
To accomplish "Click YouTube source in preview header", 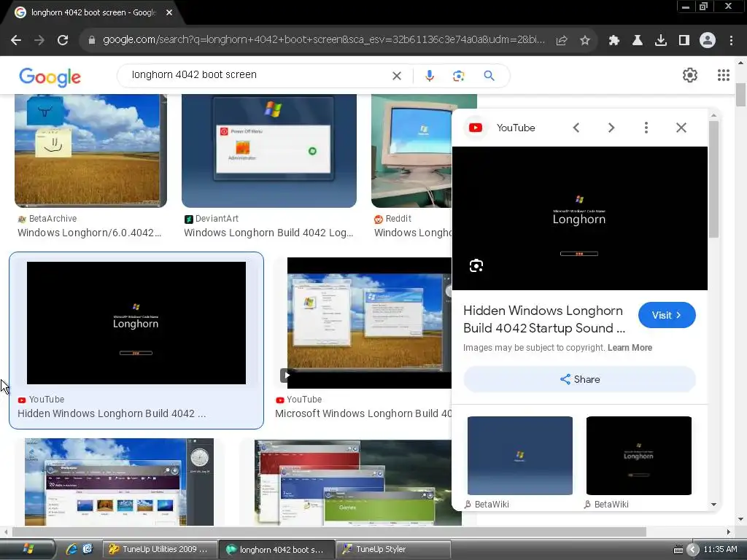I will tap(502, 128).
